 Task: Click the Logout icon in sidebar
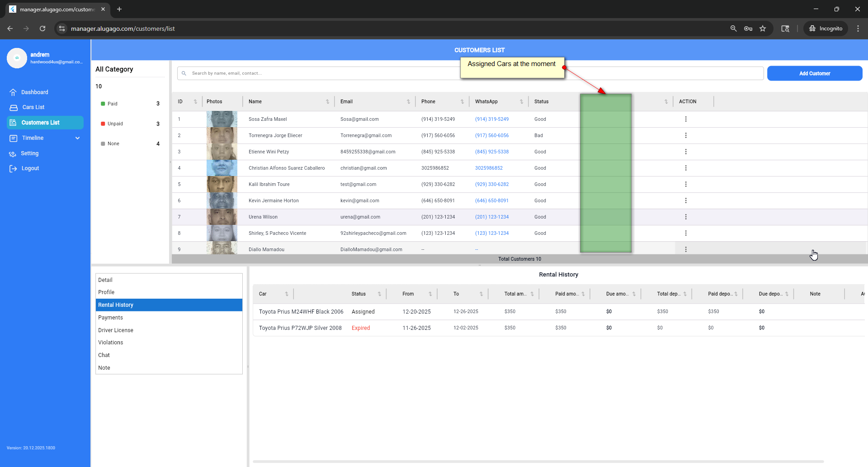tap(13, 169)
